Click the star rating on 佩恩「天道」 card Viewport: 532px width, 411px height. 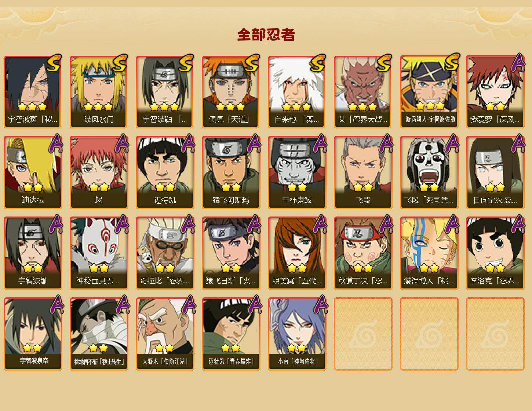(230, 107)
